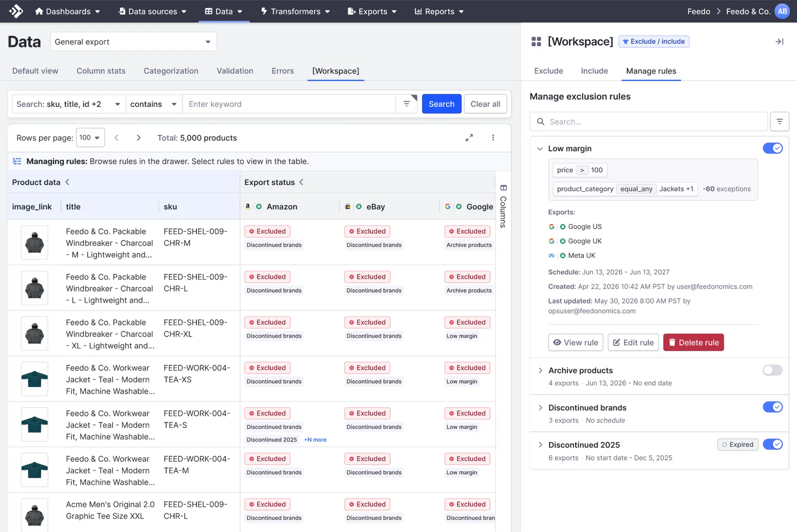
Task: Click the Clear all button
Action: point(485,104)
